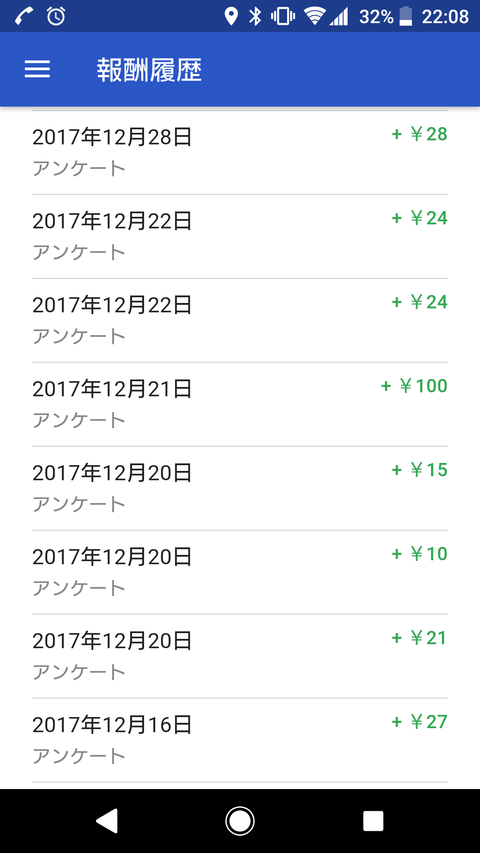Tap the Android home circle button
The image size is (480, 853).
[239, 820]
